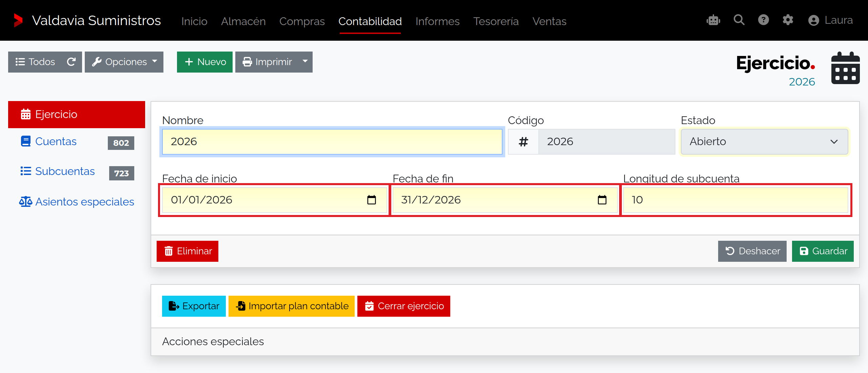Screen dimensions: 868x373
Task: Switch to the Subcuentas tab
Action: tap(77, 172)
